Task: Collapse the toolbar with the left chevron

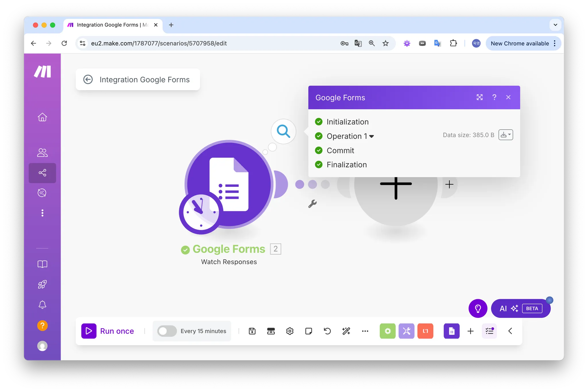Action: 510,331
